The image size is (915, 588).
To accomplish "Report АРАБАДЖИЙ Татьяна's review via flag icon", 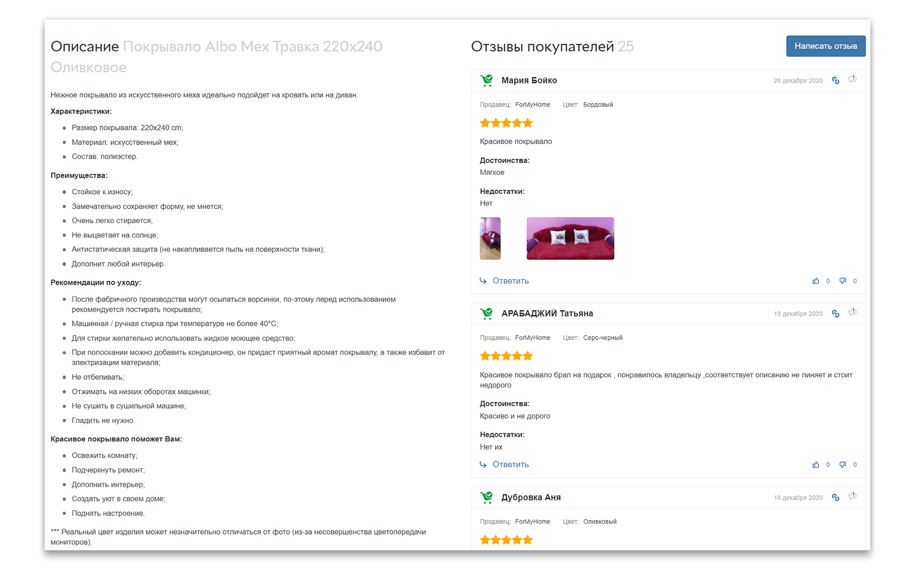I will point(852,312).
